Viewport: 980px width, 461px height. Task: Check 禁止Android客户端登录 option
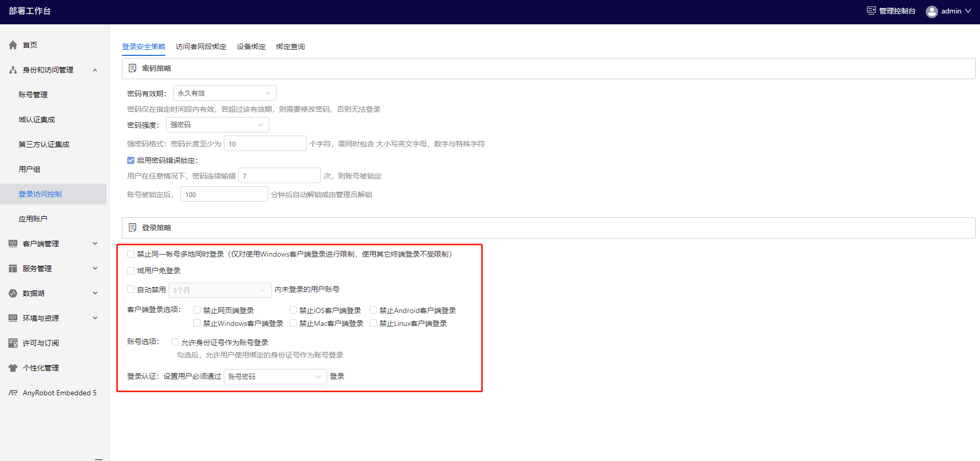373,310
